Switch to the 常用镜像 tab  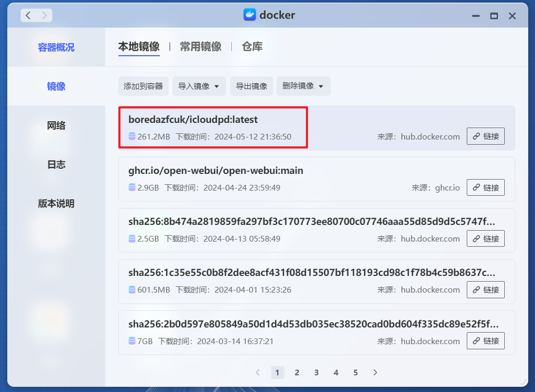200,46
